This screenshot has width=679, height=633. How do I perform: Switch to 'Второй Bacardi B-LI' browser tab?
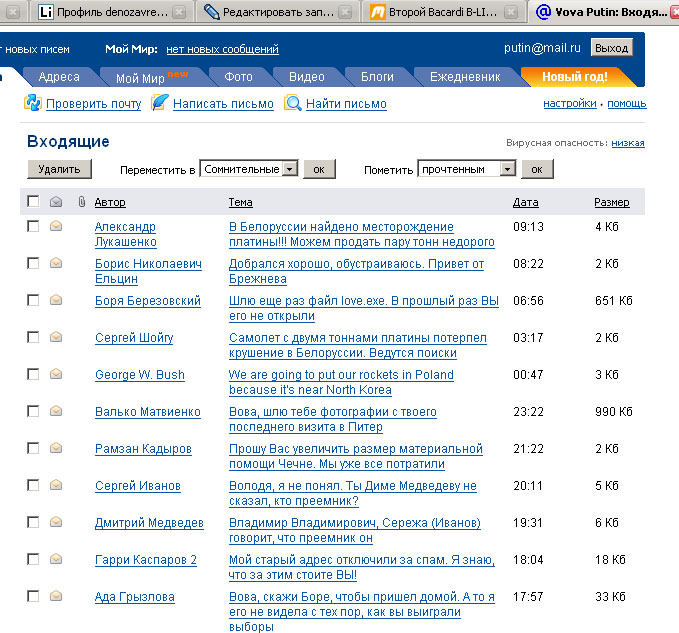pyautogui.click(x=443, y=12)
